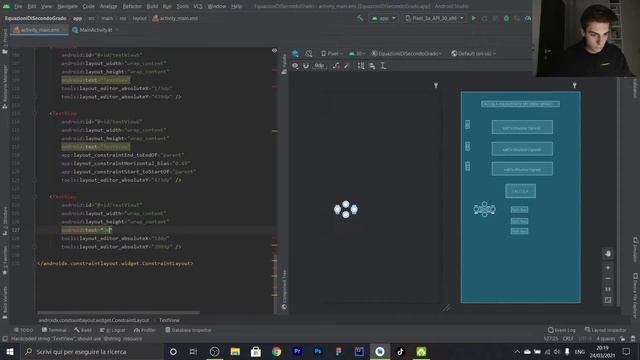
Task: Open the Pixel_3a_API_30_x86 device dropdown
Action: (434, 18)
